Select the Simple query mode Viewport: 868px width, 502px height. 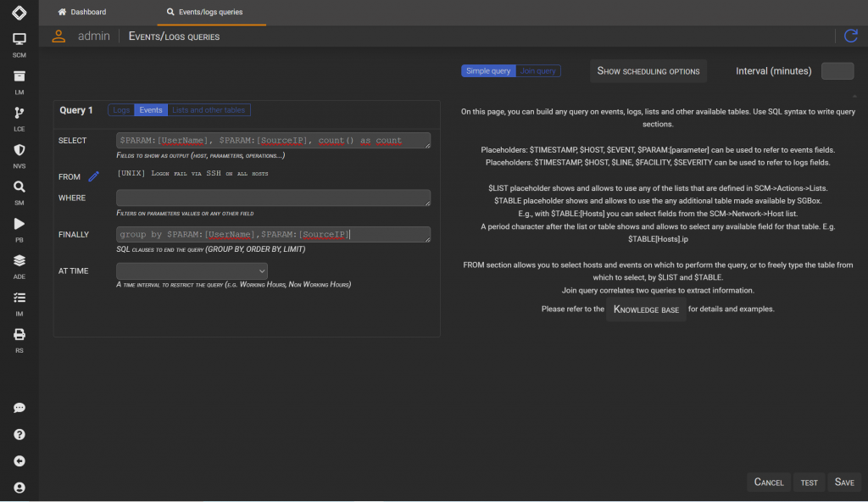(x=488, y=71)
